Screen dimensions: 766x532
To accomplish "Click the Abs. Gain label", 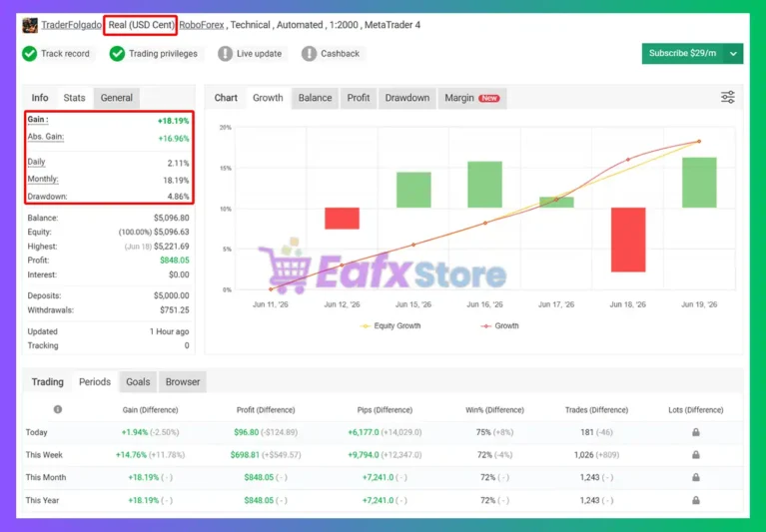I will pyautogui.click(x=45, y=137).
